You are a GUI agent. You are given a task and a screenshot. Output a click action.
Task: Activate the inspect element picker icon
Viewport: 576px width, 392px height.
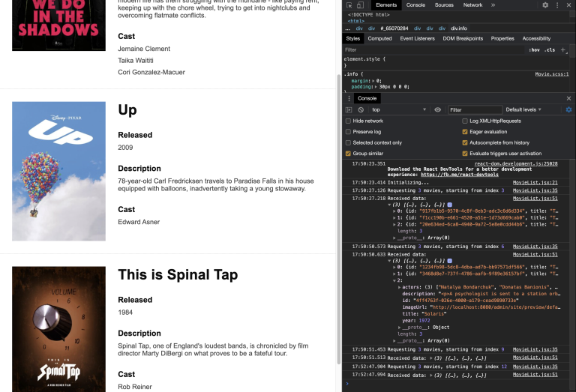(x=349, y=5)
